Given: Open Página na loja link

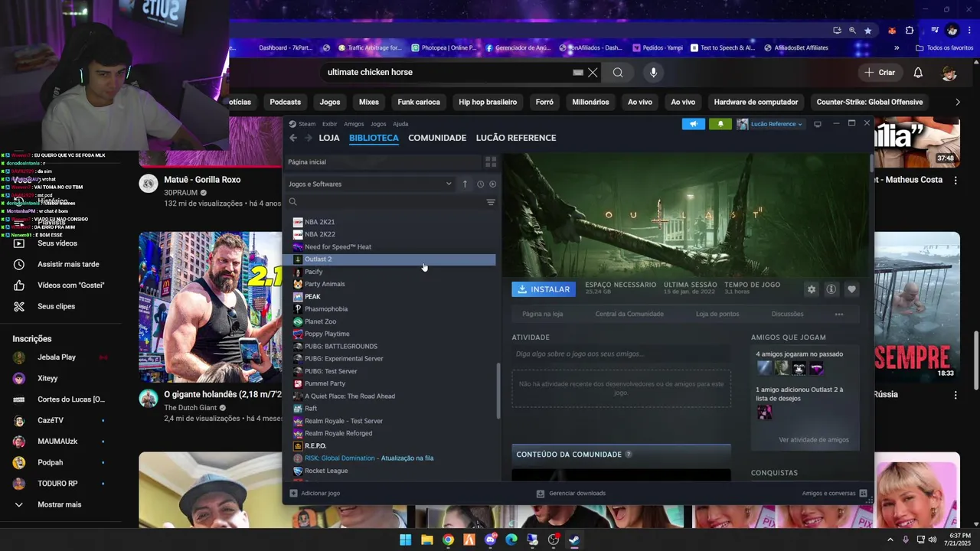Looking at the screenshot, I should click(x=543, y=314).
